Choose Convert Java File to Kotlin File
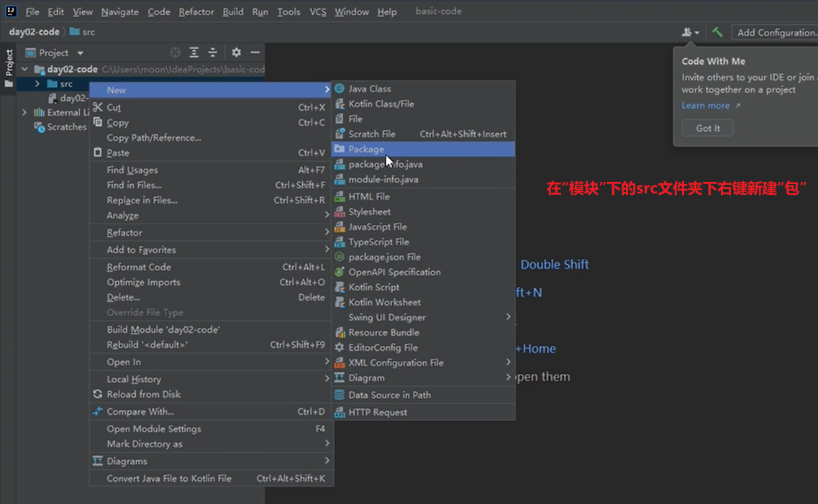Viewport: 818px width, 504px height. coord(212,478)
